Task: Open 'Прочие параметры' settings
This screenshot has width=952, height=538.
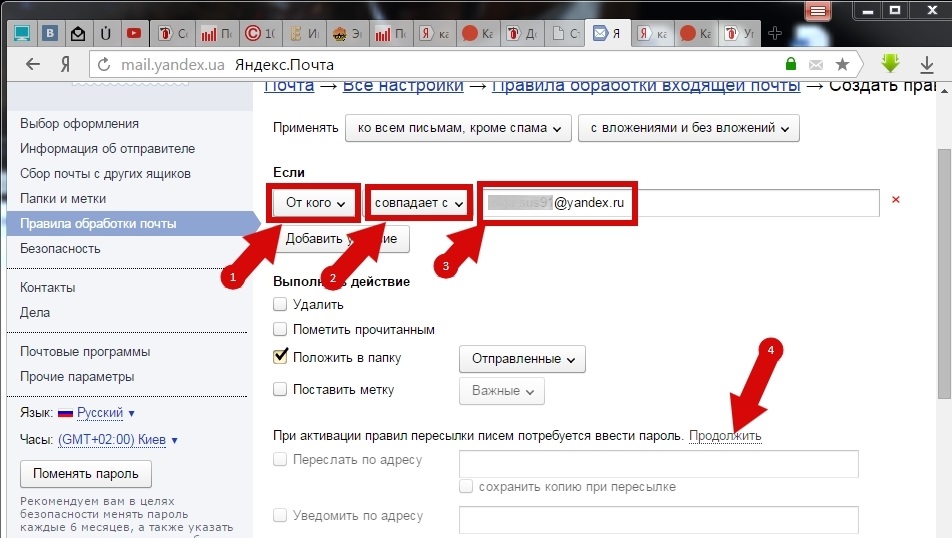Action: click(77, 376)
